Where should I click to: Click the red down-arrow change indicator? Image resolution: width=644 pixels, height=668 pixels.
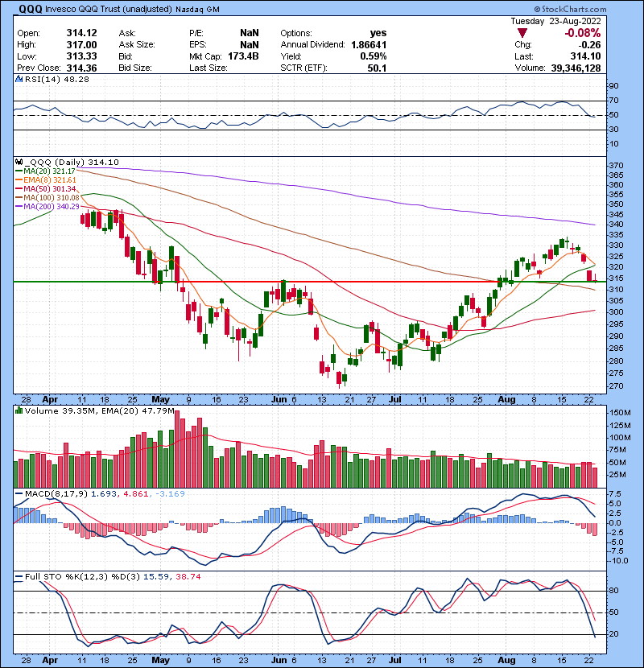pos(522,33)
